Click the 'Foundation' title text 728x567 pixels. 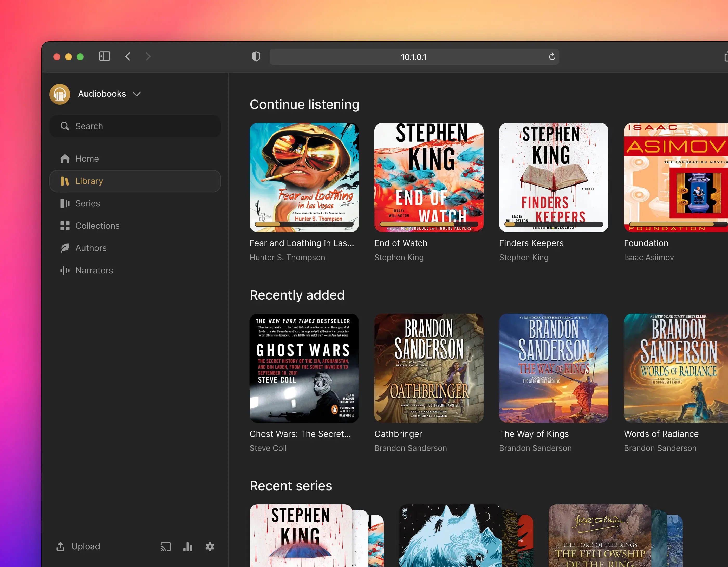[646, 243]
